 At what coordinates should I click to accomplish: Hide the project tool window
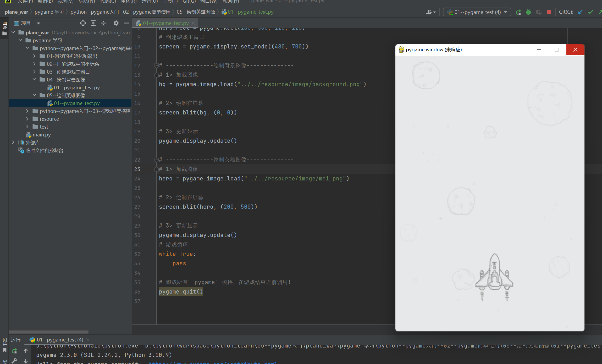(x=126, y=23)
